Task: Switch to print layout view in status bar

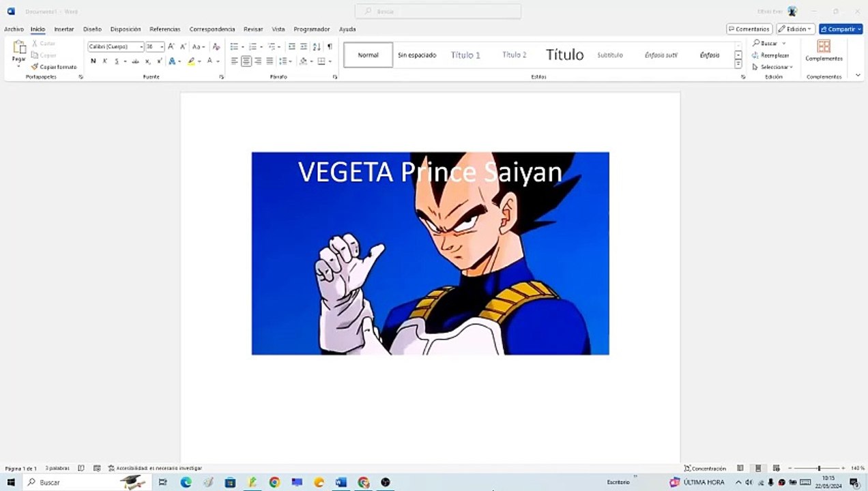Action: pos(757,468)
